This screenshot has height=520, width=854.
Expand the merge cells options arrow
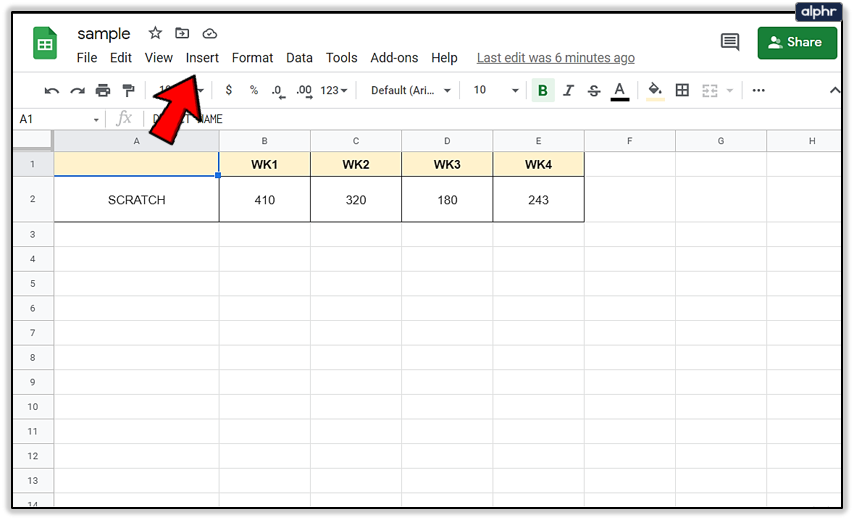tap(730, 90)
